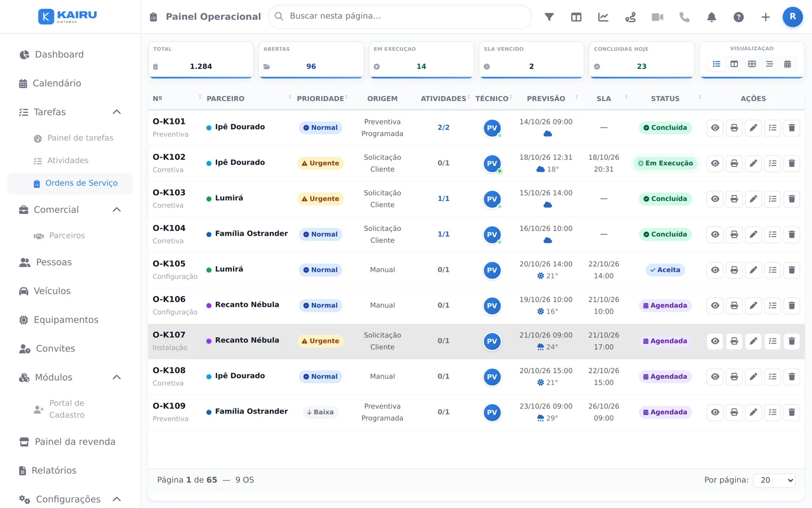The image size is (812, 508).
Task: Open the filter icon in top toolbar
Action: click(x=549, y=17)
